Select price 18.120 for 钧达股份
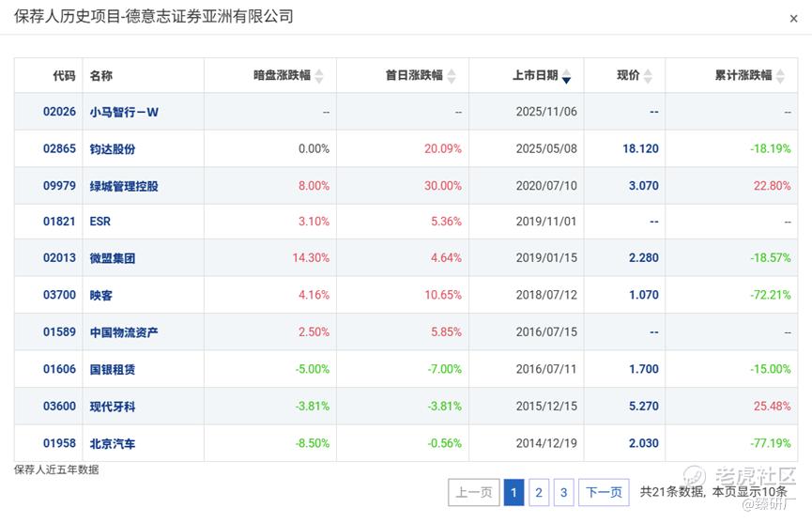This screenshot has width=812, height=523. 640,149
